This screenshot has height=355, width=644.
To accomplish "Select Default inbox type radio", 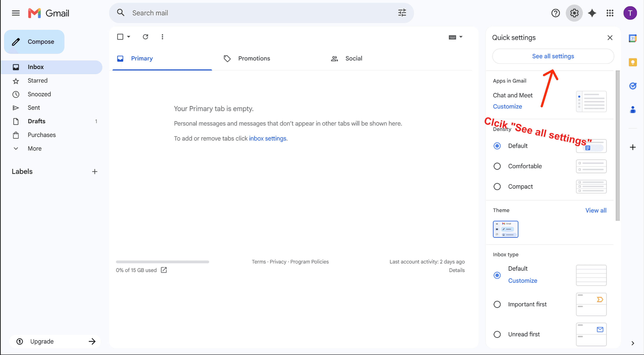I will [x=497, y=275].
